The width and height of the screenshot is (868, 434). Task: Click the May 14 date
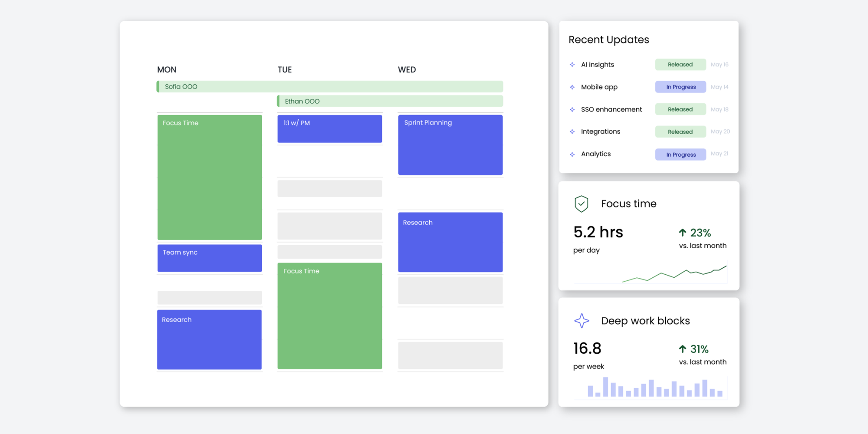720,87
